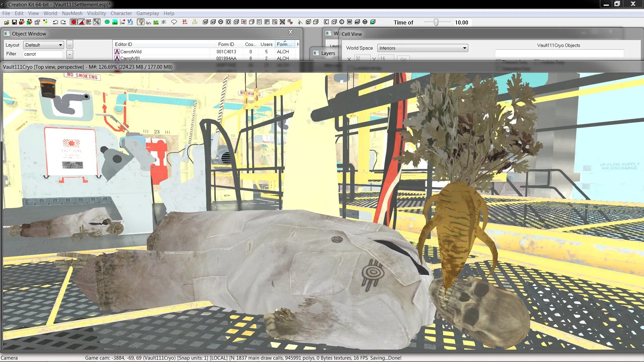
Task: Click the T cube trigger icon
Action: click(205, 22)
